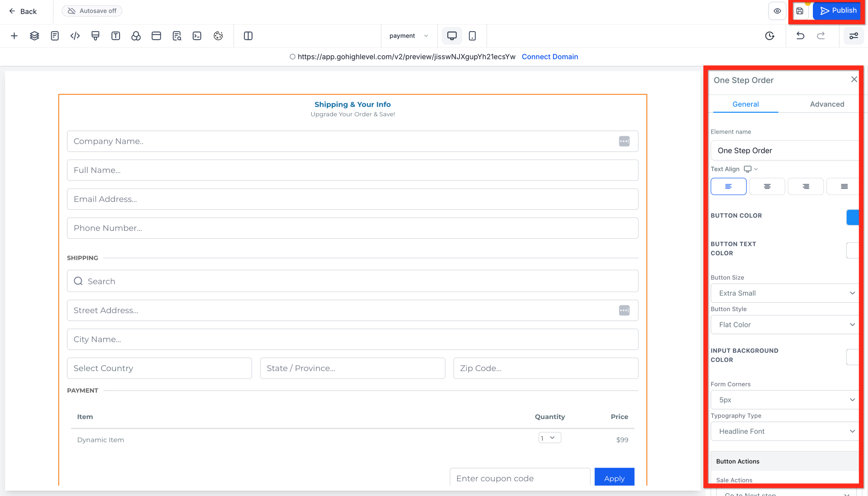The image size is (868, 496).
Task: Click the redo icon
Action: pos(821,36)
